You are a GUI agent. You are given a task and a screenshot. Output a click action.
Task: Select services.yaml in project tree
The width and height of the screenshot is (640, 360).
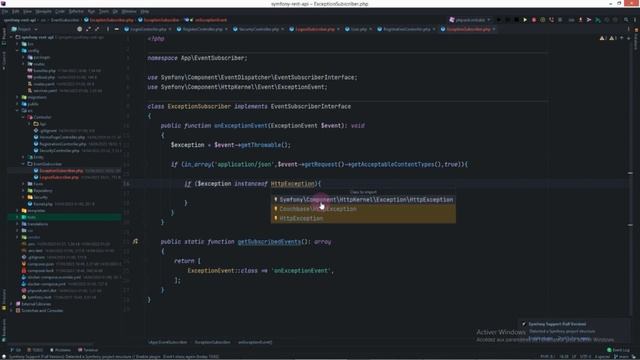pyautogui.click(x=45, y=91)
